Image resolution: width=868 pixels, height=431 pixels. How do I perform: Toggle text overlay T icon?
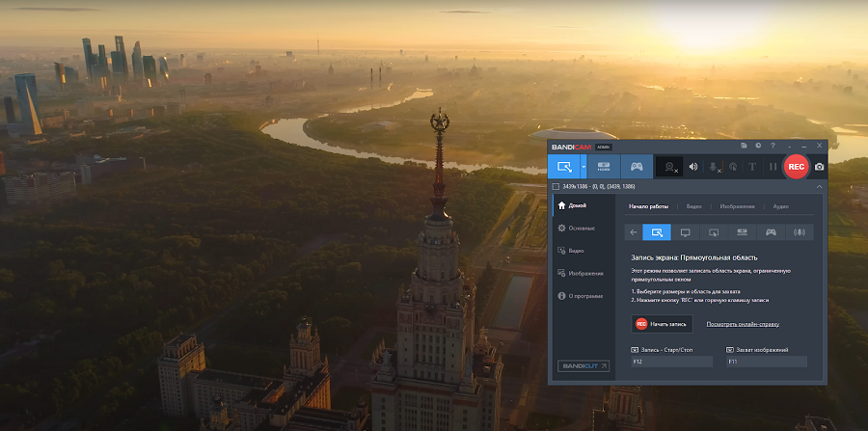(x=752, y=167)
